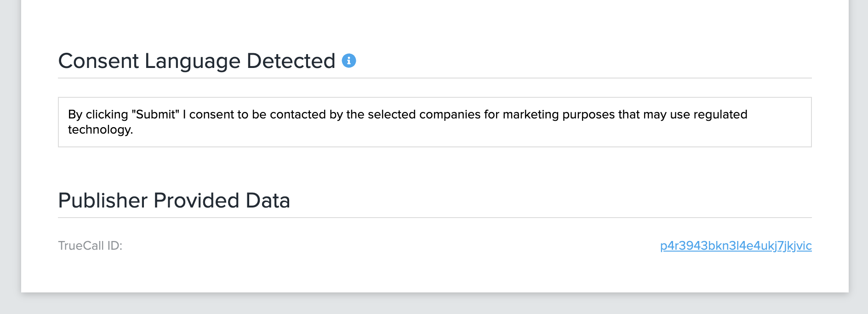This screenshot has height=314, width=868.
Task: Click the word Data in the second heading
Action: tap(268, 201)
